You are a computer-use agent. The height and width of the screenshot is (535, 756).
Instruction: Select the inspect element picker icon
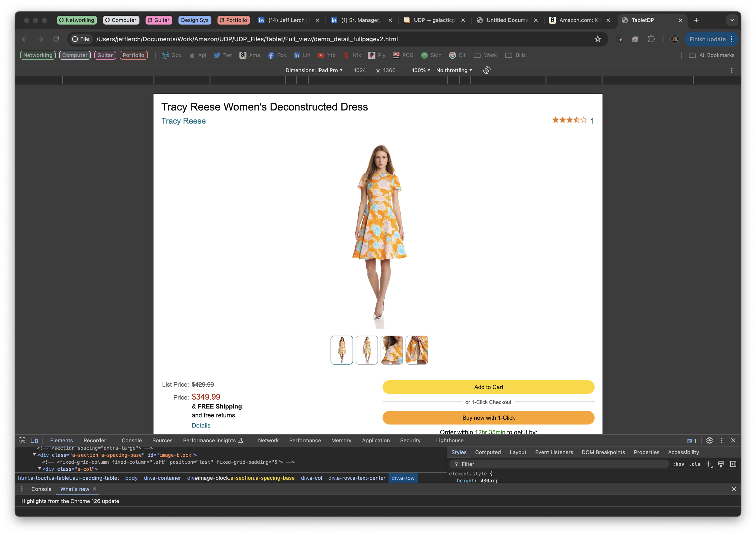[x=22, y=440]
